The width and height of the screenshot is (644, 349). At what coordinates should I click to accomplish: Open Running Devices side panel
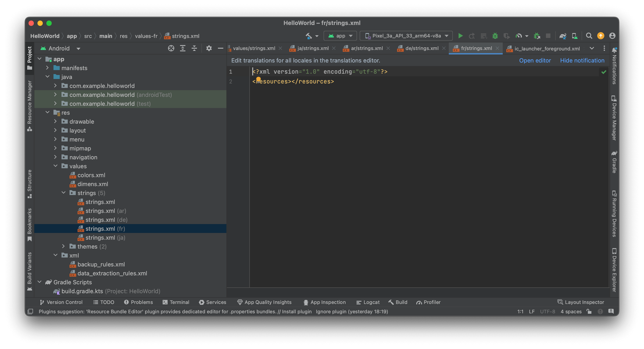click(x=614, y=214)
